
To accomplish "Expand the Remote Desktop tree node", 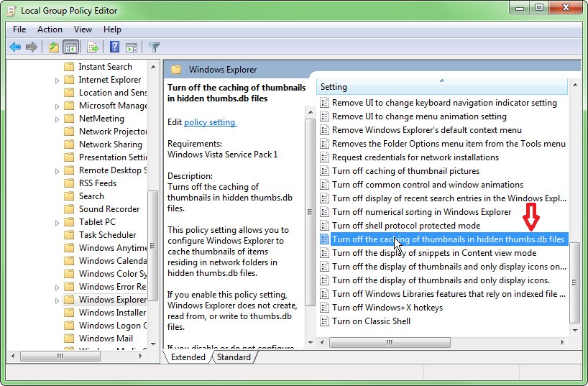I will coord(58,170).
